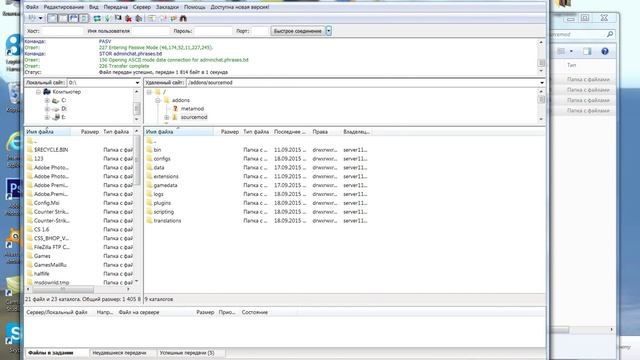
Task: Select the $RECYCLE.BIN local folder
Action: [x=51, y=150]
